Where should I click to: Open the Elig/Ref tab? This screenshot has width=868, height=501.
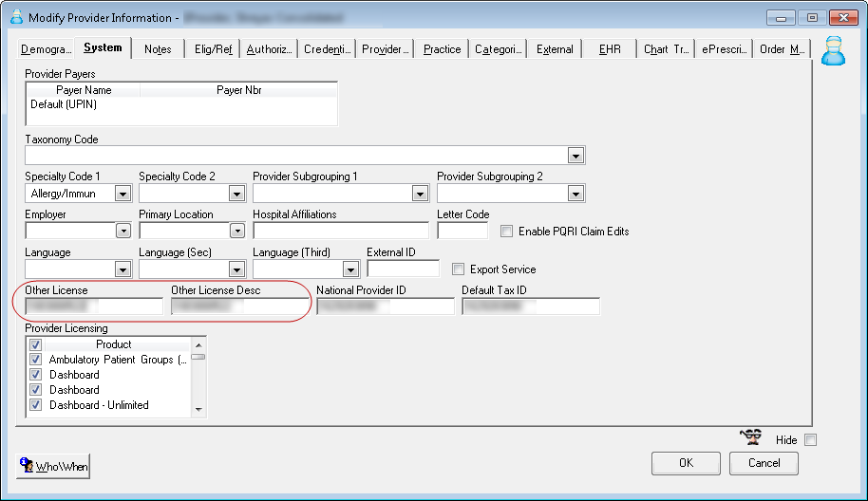click(x=213, y=49)
